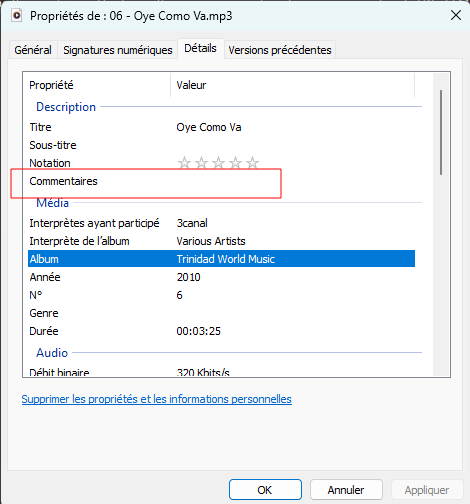
Task: Set rating with the second star
Action: click(201, 163)
